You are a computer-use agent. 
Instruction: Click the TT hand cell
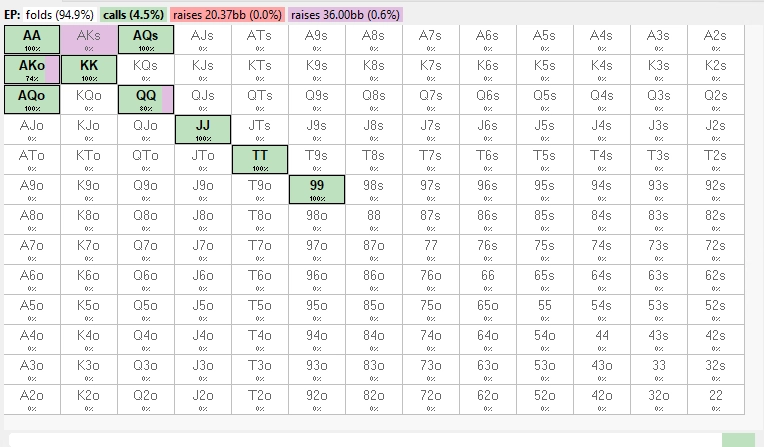click(x=259, y=160)
